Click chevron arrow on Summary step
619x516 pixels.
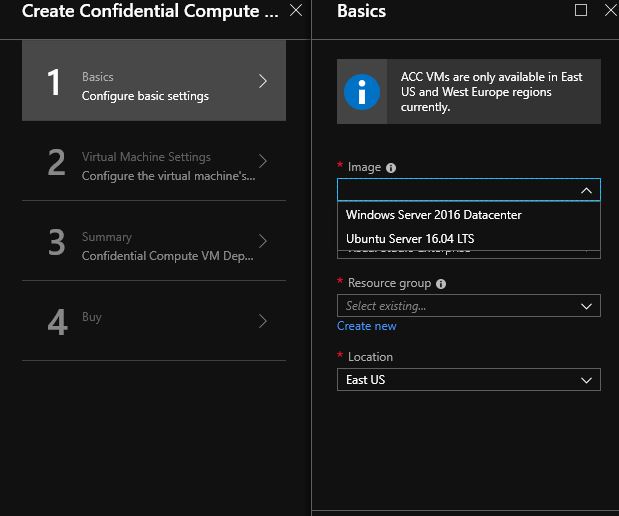coord(263,241)
